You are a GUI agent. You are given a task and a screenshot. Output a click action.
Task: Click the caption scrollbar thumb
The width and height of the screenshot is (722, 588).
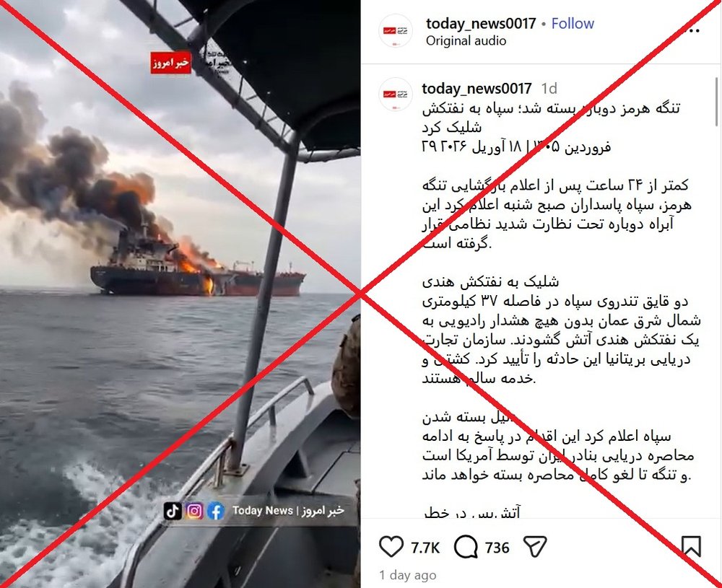click(716, 102)
